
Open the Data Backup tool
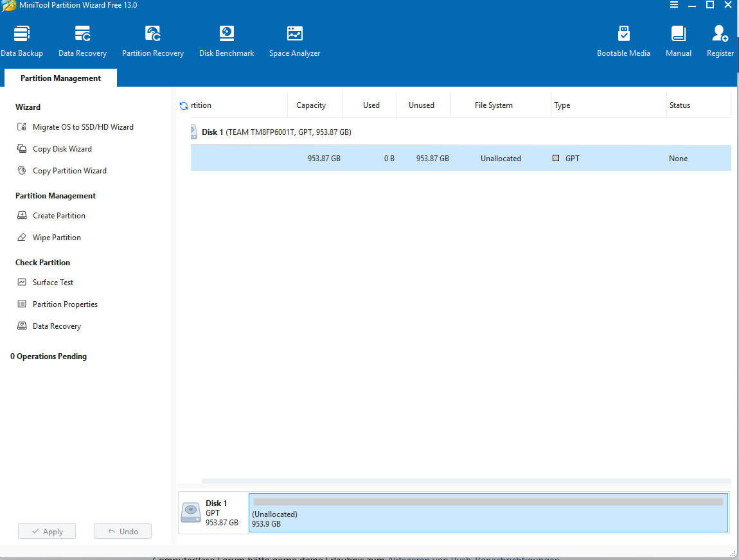(x=22, y=41)
